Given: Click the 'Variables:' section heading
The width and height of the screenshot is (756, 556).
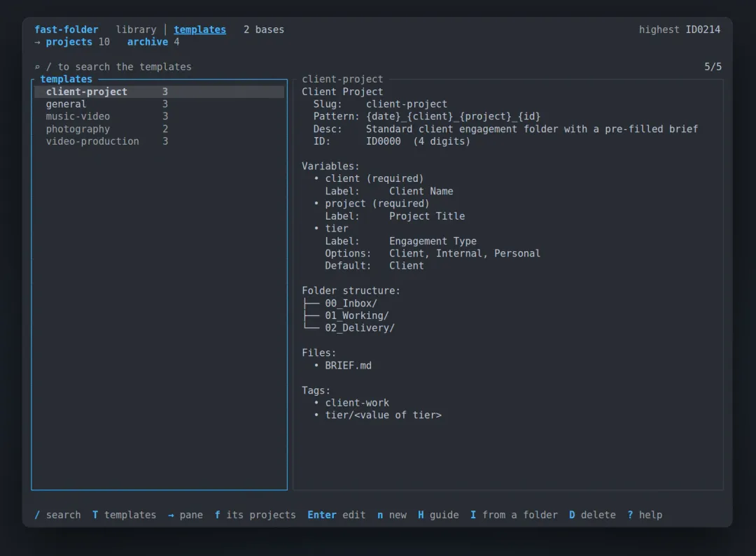Looking at the screenshot, I should click(x=330, y=166).
